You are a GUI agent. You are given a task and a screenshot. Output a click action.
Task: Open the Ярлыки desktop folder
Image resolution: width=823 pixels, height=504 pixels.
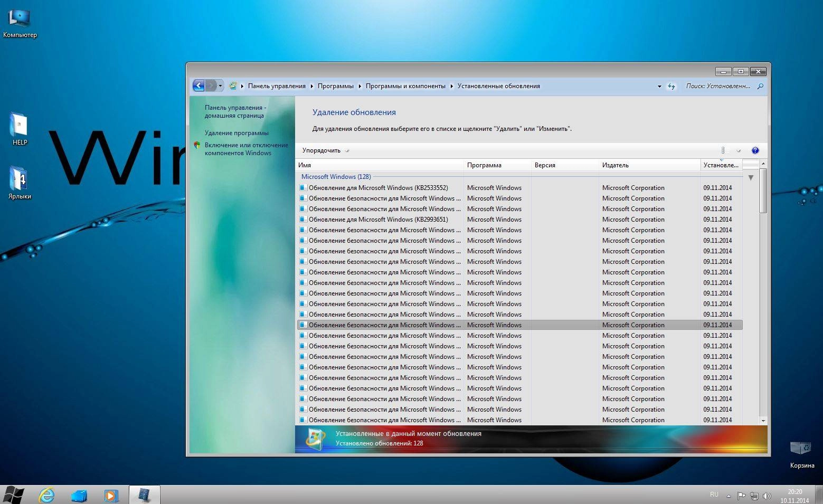[20, 183]
